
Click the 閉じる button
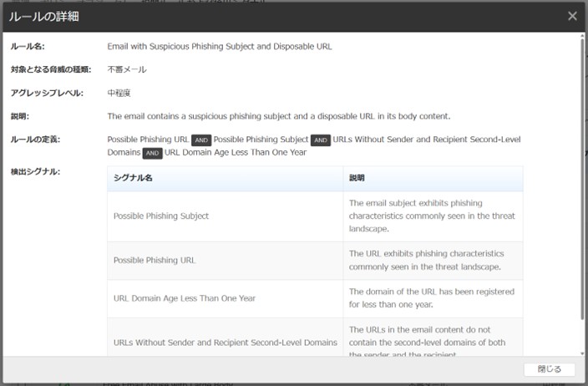point(549,368)
